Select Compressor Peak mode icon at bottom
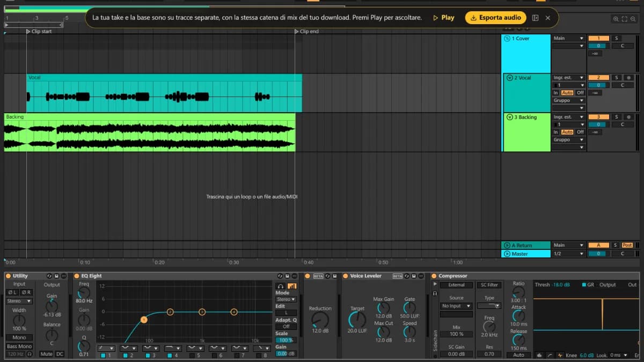Screen dimensions: 644x362 (538, 355)
